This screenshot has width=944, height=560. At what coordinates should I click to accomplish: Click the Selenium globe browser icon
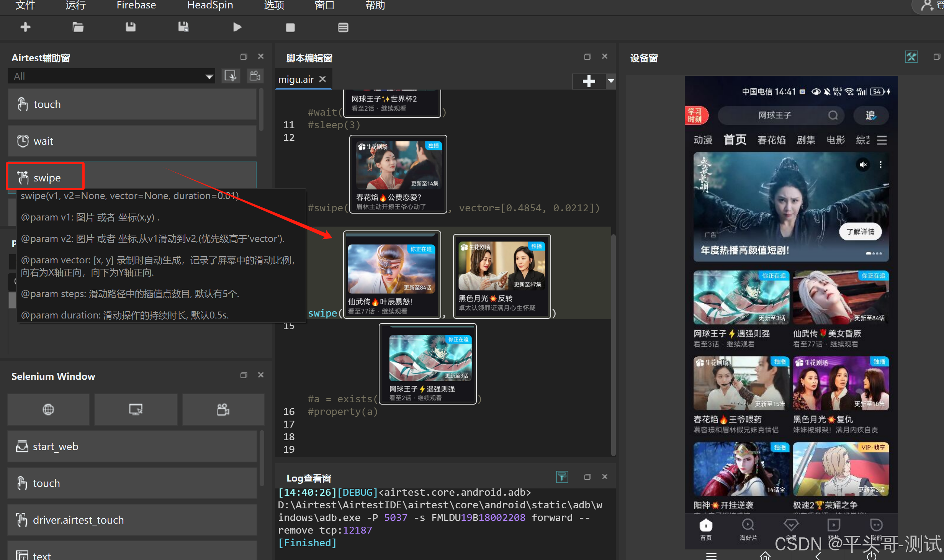tap(48, 409)
